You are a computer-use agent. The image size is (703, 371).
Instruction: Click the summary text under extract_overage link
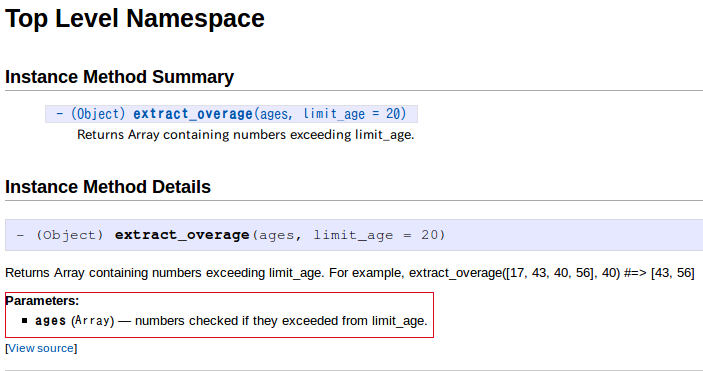coord(245,135)
